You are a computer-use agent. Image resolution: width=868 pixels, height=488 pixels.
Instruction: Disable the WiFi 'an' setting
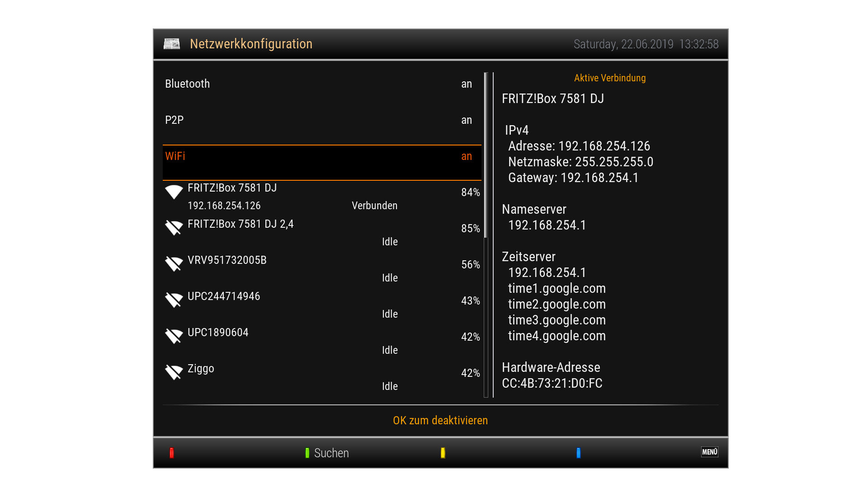[x=466, y=156]
